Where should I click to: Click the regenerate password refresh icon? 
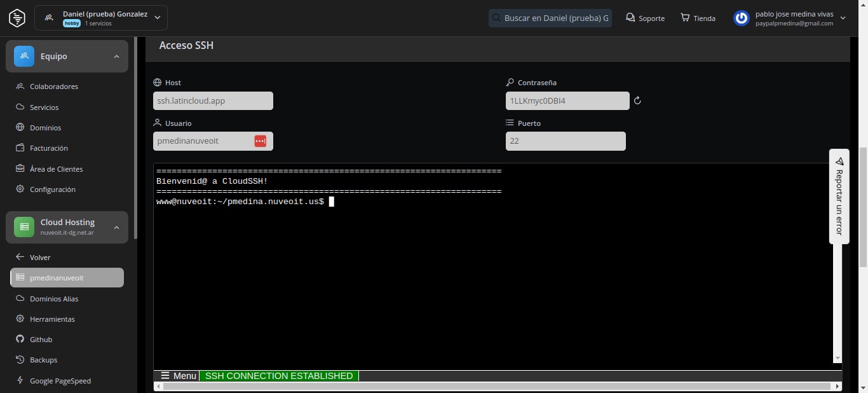tap(637, 100)
